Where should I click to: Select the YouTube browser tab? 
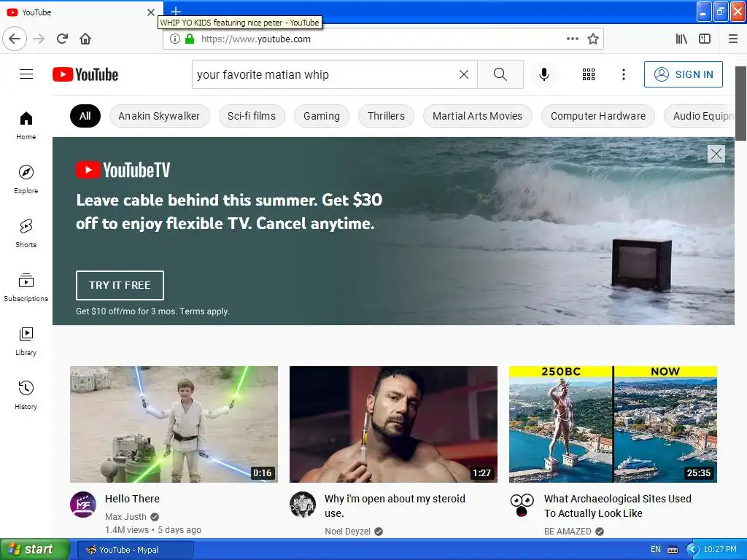(81, 12)
